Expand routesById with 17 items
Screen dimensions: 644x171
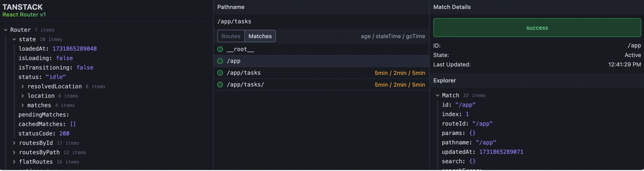(14, 143)
